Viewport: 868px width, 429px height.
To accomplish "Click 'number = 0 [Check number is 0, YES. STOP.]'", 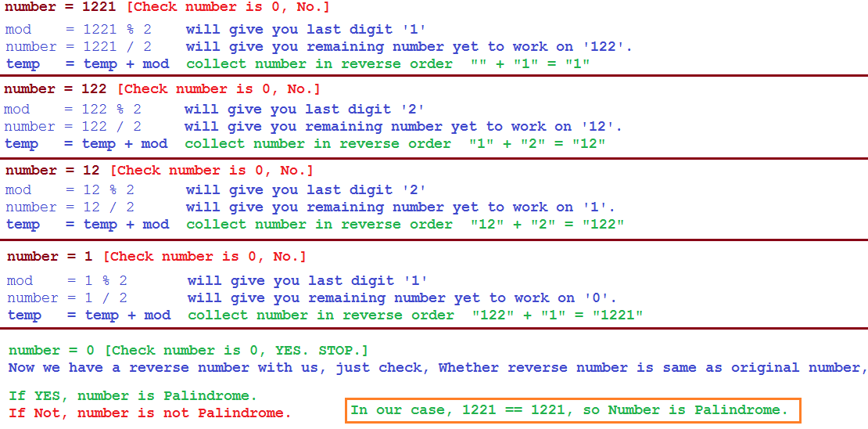I will click(x=188, y=350).
